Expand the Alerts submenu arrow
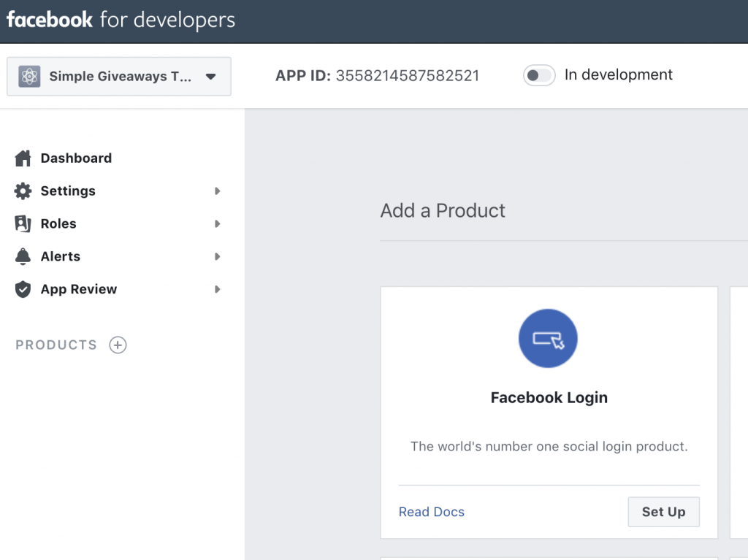 coord(217,256)
